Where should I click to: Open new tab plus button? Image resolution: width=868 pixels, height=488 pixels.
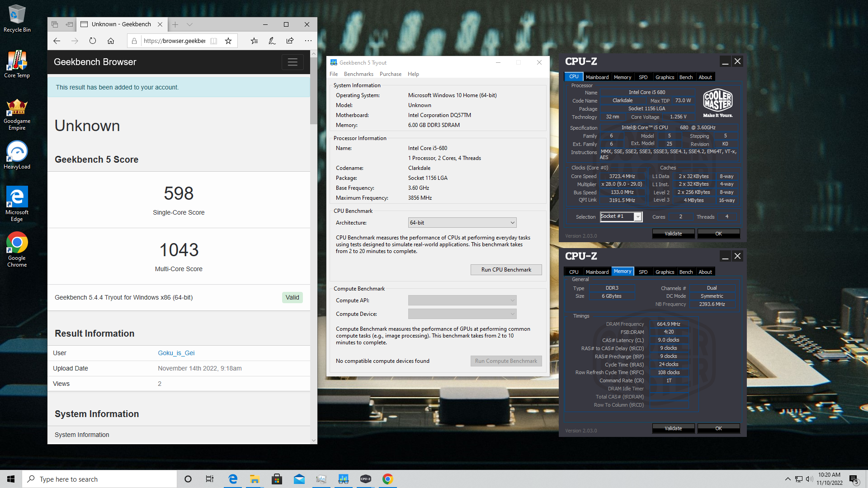(x=175, y=24)
